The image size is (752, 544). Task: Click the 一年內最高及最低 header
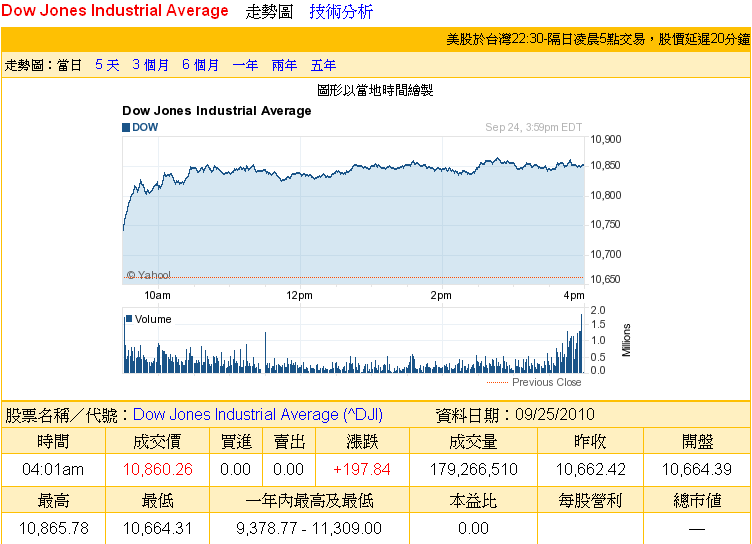point(309,501)
